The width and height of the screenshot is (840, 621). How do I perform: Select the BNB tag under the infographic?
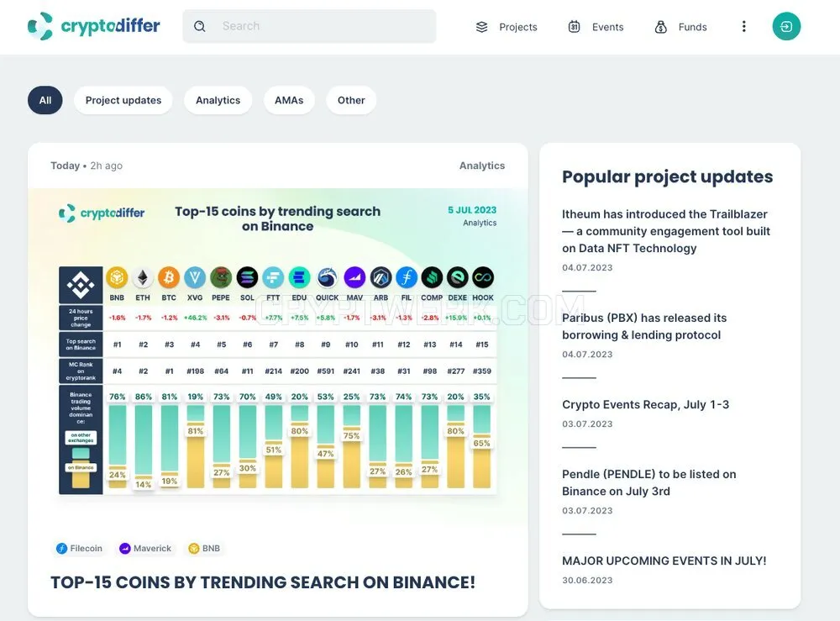[x=204, y=548]
